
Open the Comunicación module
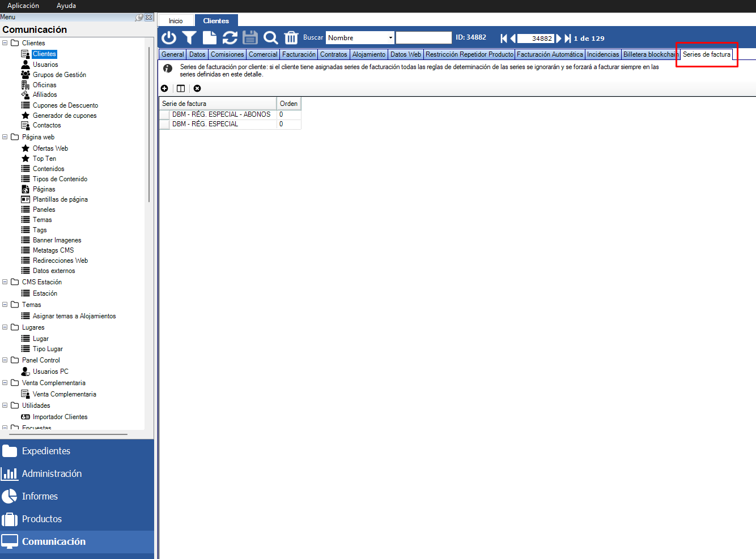click(77, 542)
